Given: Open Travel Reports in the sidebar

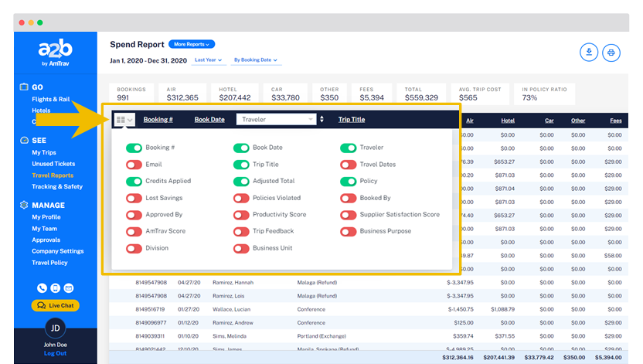Looking at the screenshot, I should [x=53, y=175].
